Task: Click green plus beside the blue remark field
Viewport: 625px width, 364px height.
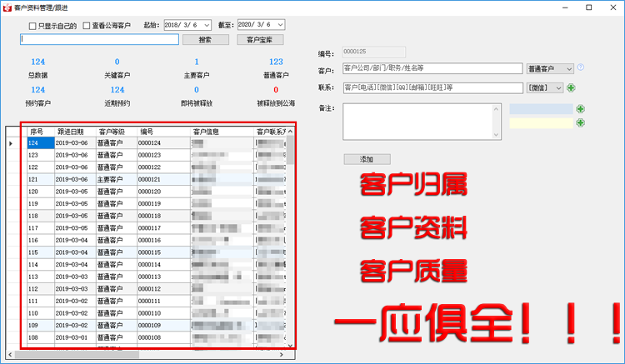Action: coord(580,109)
